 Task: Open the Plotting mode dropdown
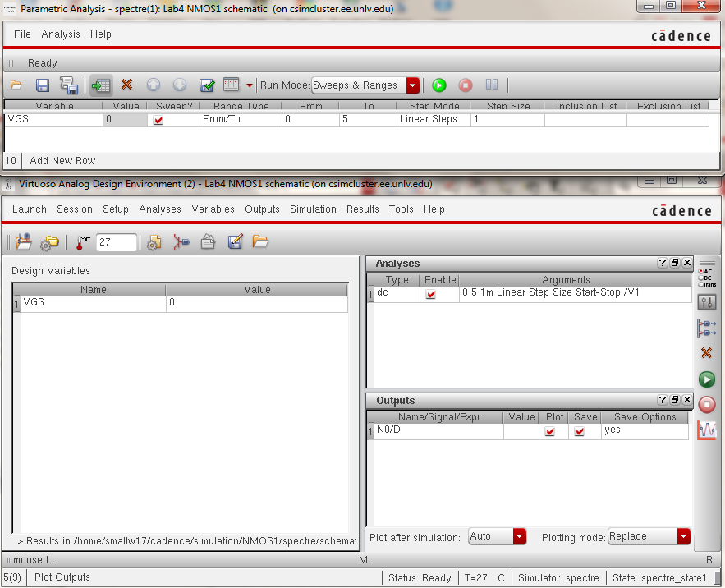(x=683, y=536)
